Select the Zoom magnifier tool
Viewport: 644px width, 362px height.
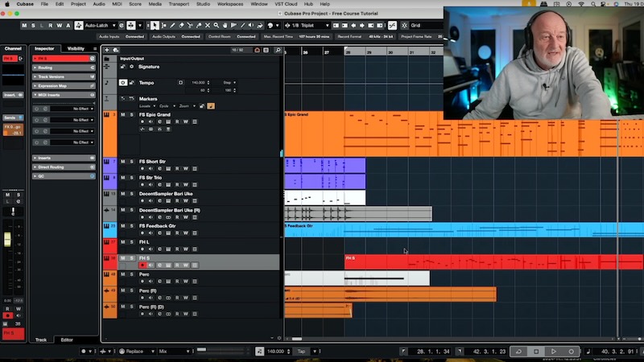click(x=216, y=26)
